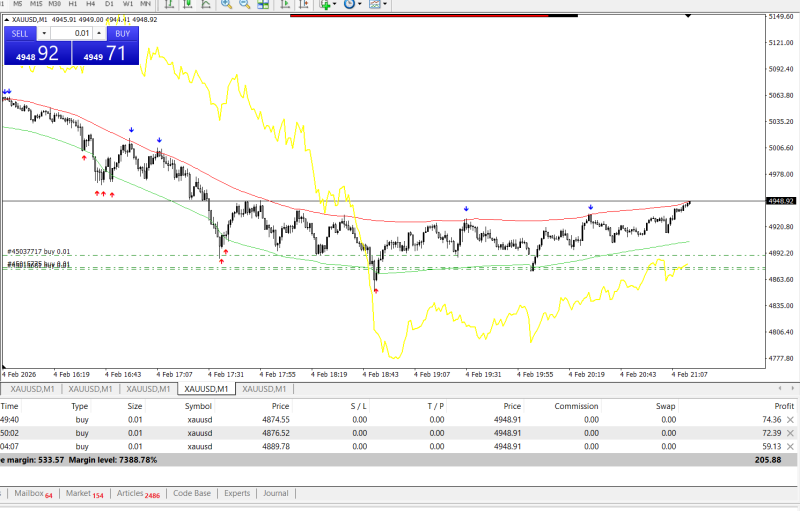The height and width of the screenshot is (511, 800).
Task: Select the order opened at 4876.52
Action: (x=398, y=433)
